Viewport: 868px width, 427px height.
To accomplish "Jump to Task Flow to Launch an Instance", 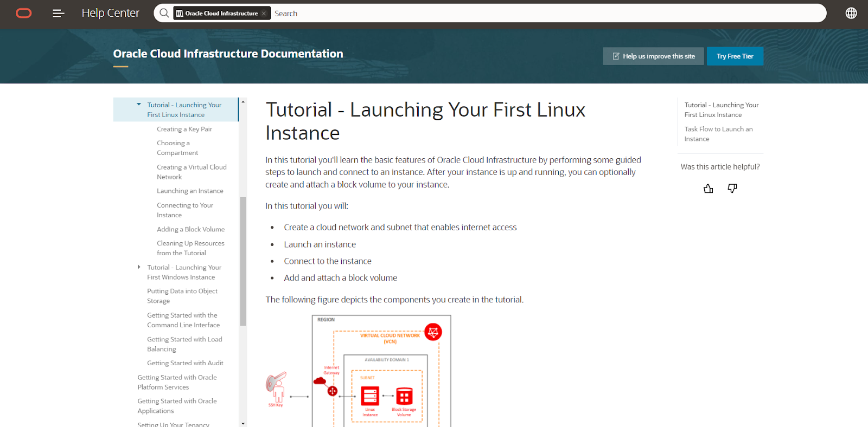I will [718, 134].
